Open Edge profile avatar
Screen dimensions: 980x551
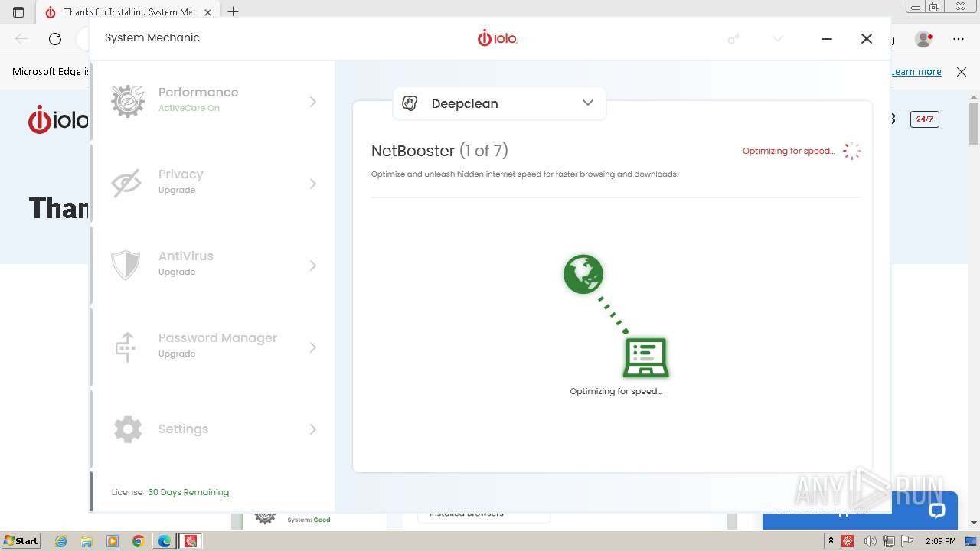(x=924, y=38)
